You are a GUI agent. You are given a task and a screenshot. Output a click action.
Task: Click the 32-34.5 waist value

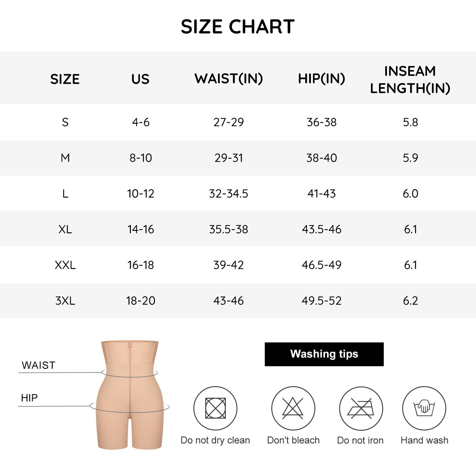tap(228, 194)
